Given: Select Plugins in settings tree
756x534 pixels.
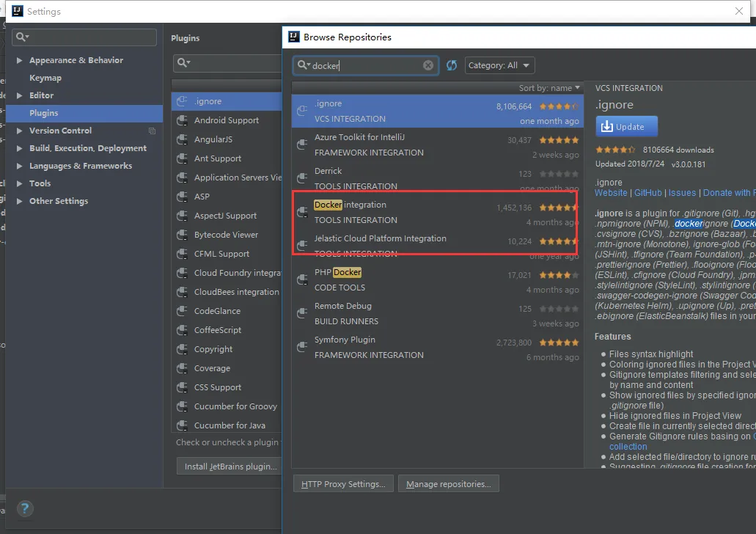Looking at the screenshot, I should 84,113.
